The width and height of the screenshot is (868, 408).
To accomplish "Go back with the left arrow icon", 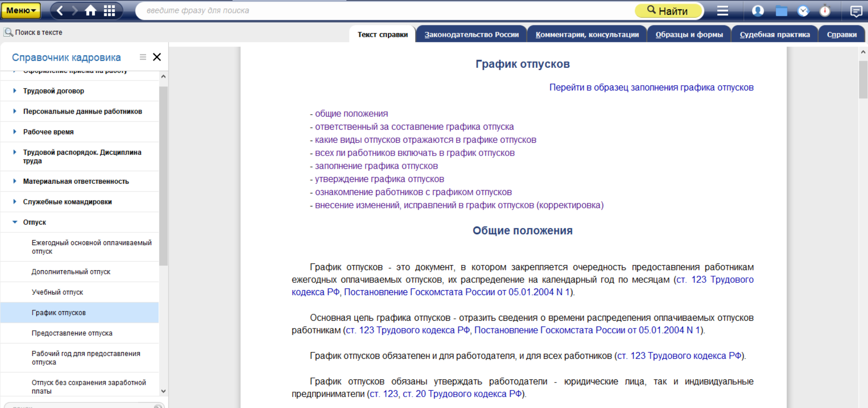I will [x=60, y=10].
